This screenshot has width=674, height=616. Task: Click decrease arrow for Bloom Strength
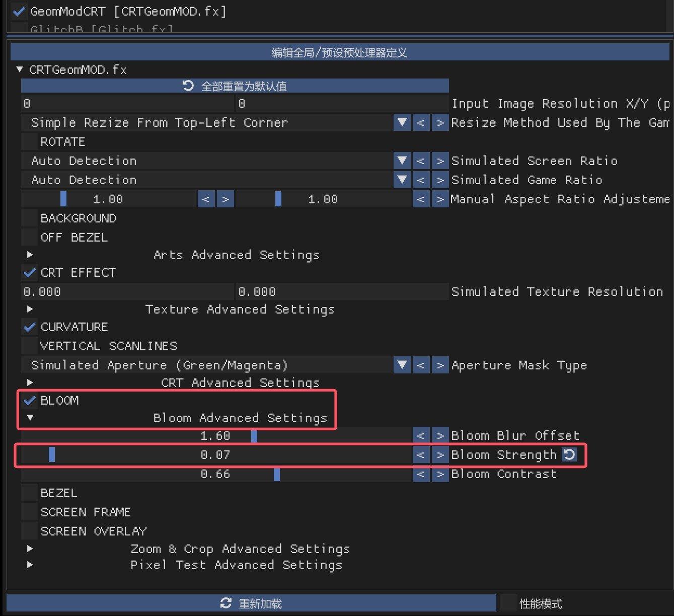click(x=421, y=455)
